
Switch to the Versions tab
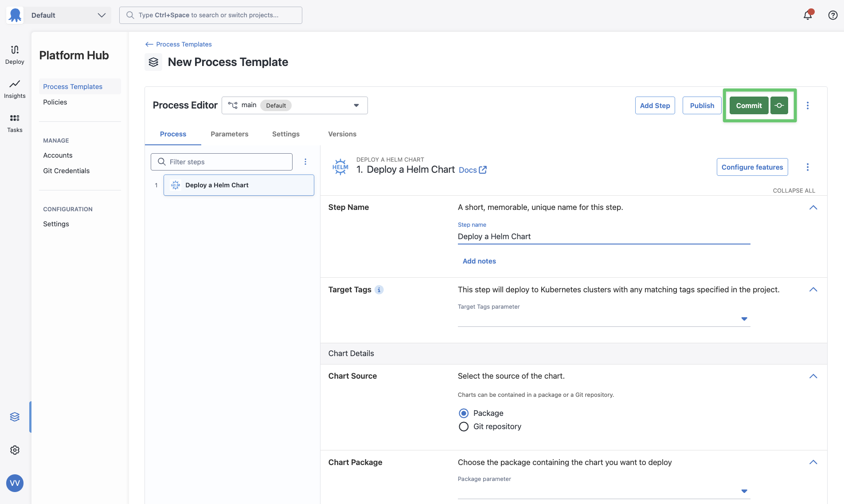pos(342,134)
